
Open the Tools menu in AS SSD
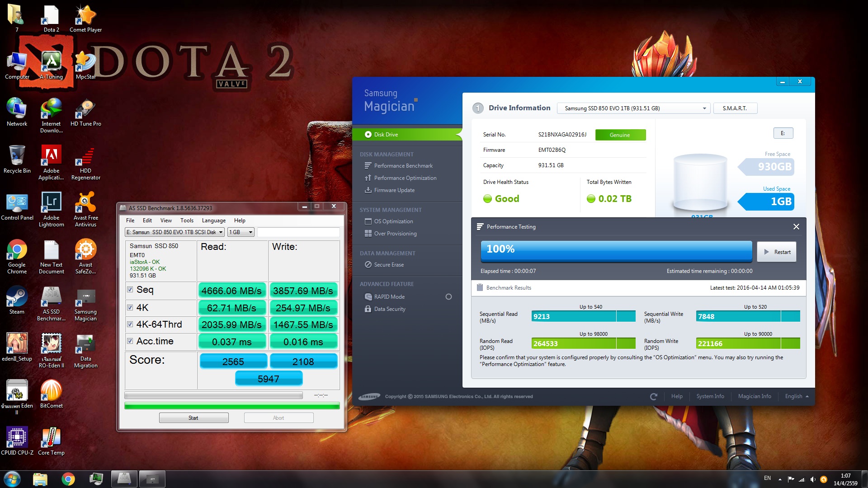click(x=187, y=221)
